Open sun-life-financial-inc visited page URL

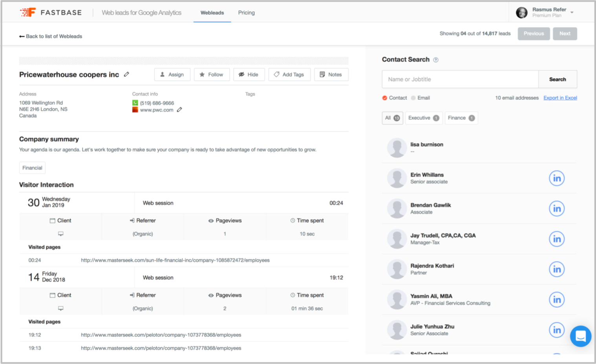pos(175,260)
